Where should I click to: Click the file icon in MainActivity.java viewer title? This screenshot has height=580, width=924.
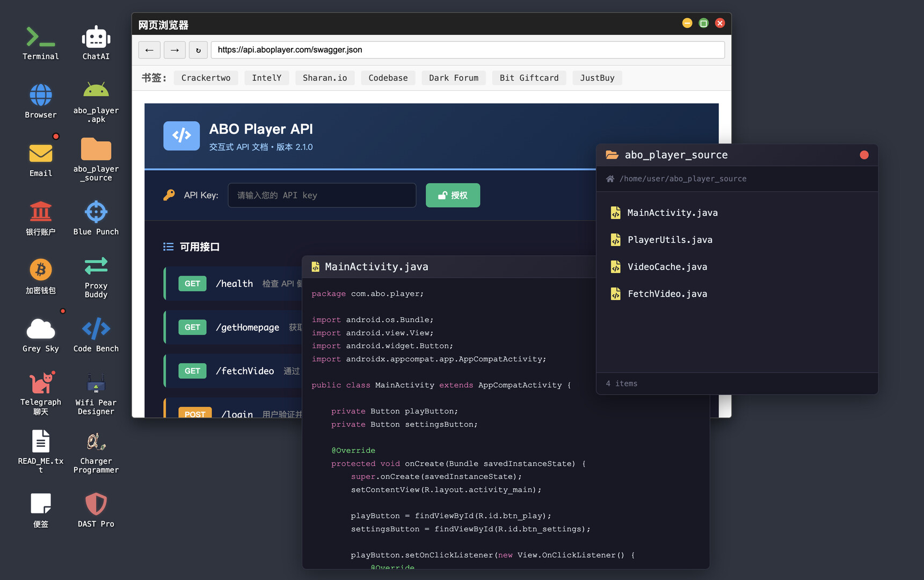[316, 267]
